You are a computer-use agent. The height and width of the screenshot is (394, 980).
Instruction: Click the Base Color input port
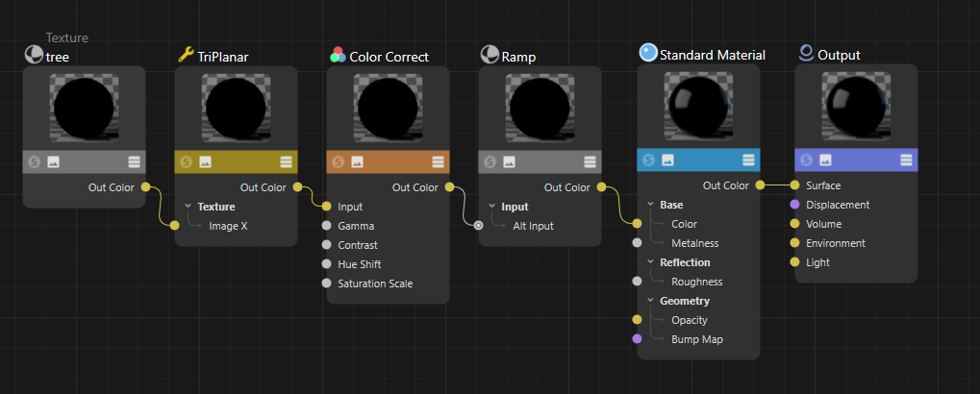coord(637,224)
